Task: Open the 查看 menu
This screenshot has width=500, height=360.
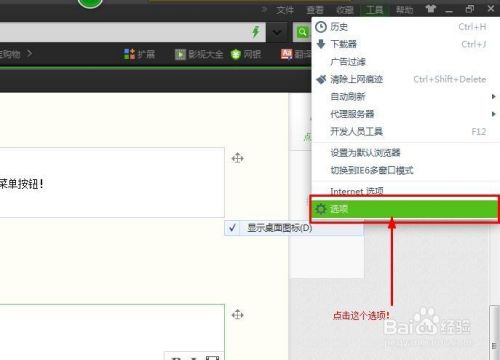Action: (x=315, y=10)
